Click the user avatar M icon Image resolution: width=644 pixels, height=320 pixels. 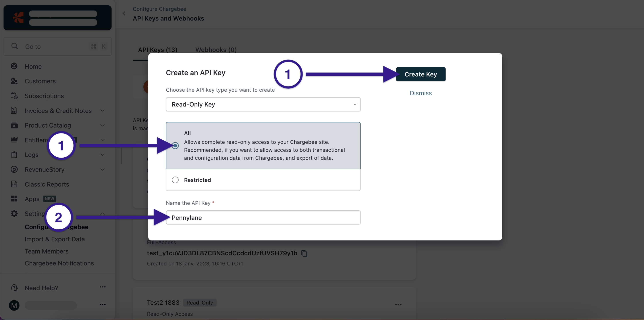tap(14, 305)
